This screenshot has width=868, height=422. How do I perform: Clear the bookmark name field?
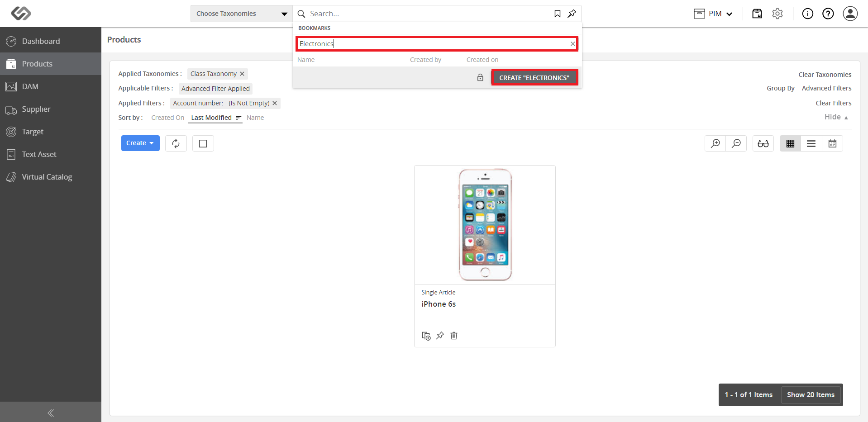pyautogui.click(x=573, y=44)
